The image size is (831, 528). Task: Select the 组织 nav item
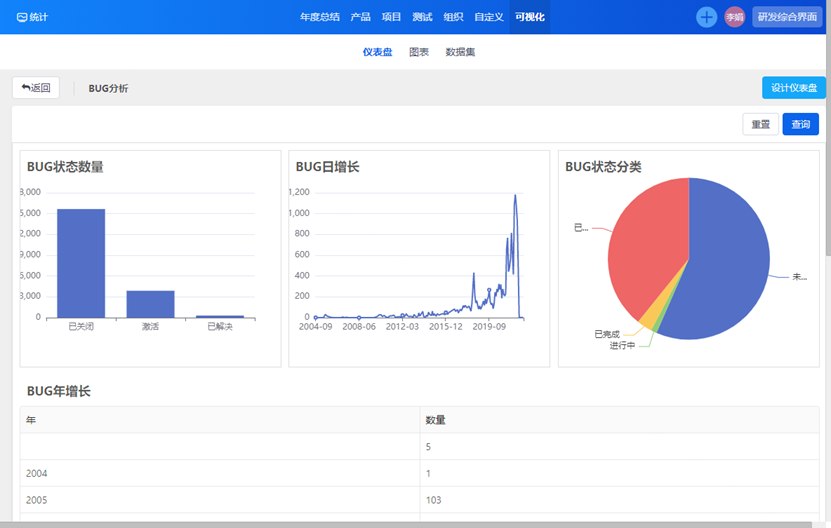[453, 17]
